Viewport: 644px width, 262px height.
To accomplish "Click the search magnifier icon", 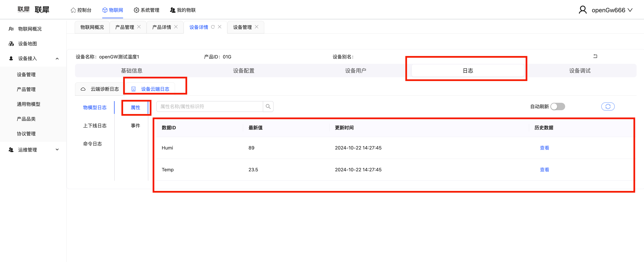I will pyautogui.click(x=268, y=107).
